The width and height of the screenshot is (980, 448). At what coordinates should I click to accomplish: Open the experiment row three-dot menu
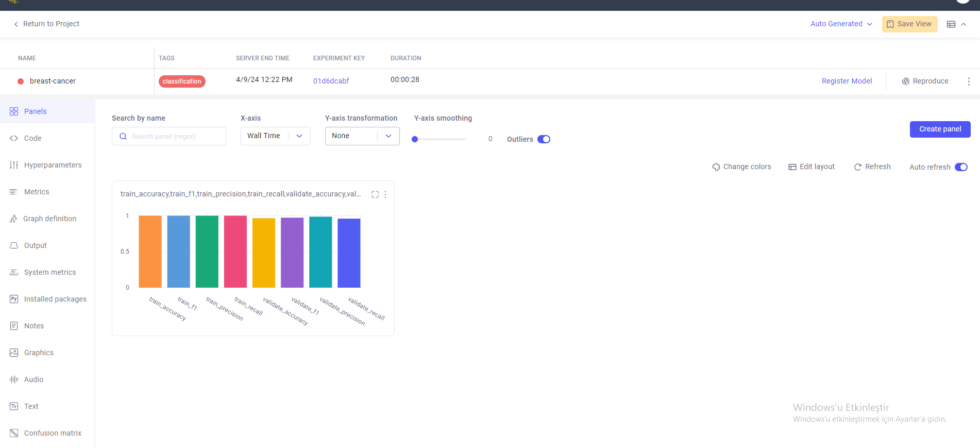(969, 81)
